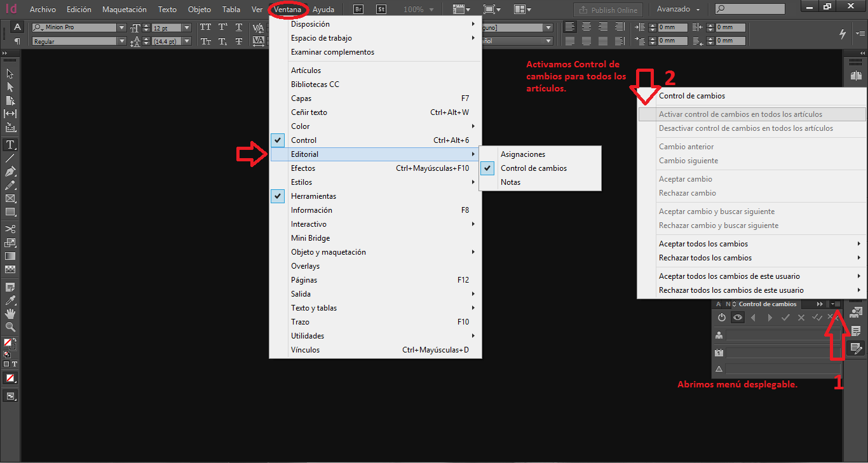Click the search field in the top bar
This screenshot has height=463, width=868.
[756, 10]
